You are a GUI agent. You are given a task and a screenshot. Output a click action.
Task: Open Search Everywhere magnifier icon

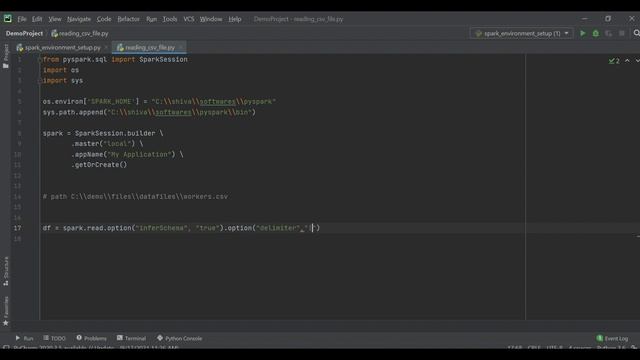[636, 33]
